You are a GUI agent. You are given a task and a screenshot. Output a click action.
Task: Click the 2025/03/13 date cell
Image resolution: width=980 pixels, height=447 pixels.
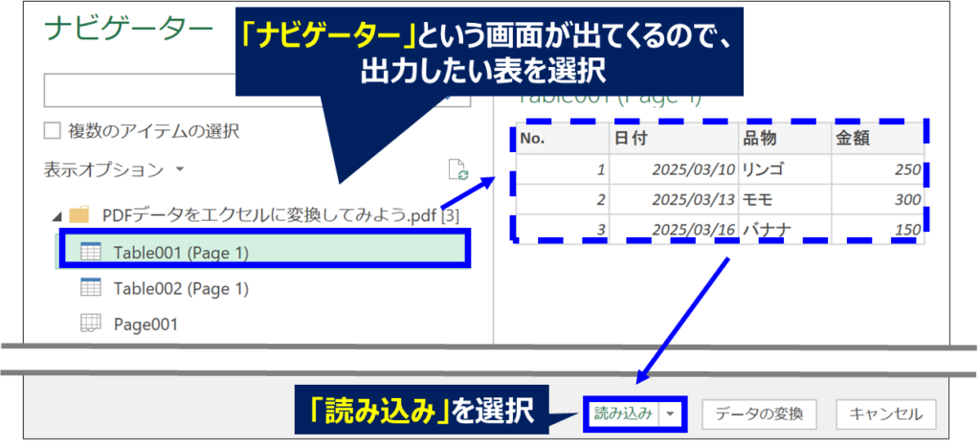[x=674, y=199]
